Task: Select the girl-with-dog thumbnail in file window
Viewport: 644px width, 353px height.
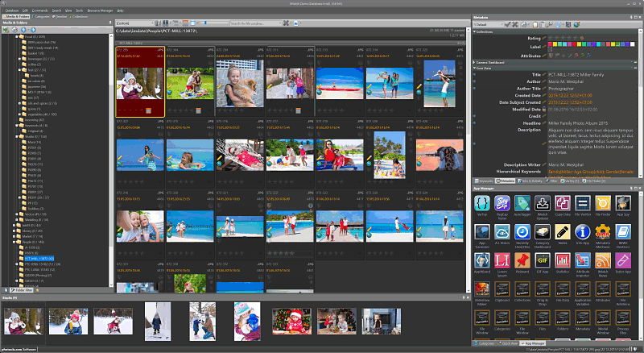Action: tap(240, 84)
